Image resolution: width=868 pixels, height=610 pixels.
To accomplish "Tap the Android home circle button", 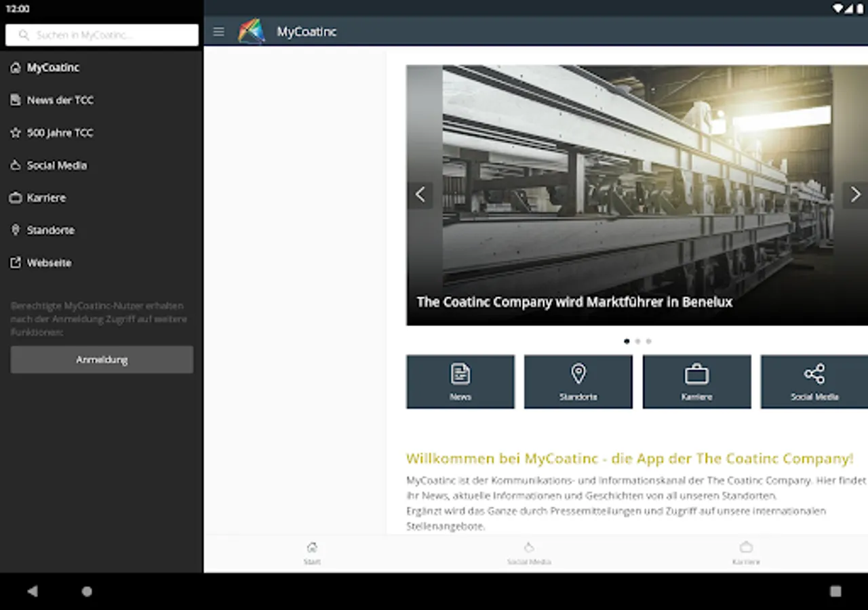I will [87, 591].
